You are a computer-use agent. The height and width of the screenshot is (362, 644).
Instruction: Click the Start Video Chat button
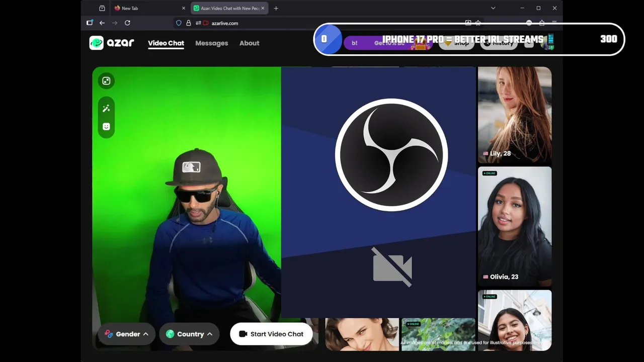coord(271,334)
